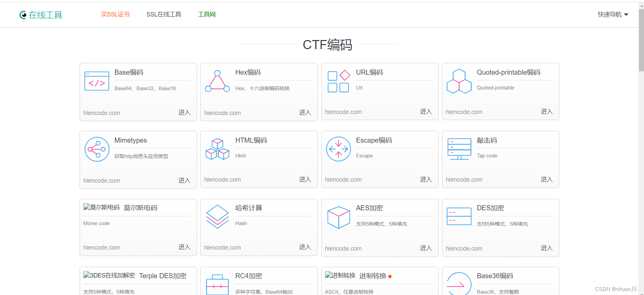
Task: Click 进入 on the 敲击码 card
Action: coord(547,179)
